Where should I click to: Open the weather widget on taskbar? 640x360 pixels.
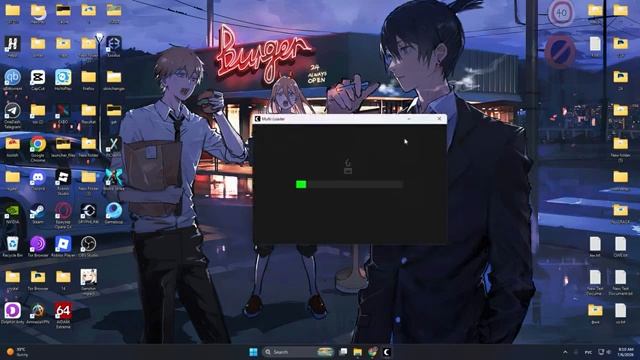17,352
